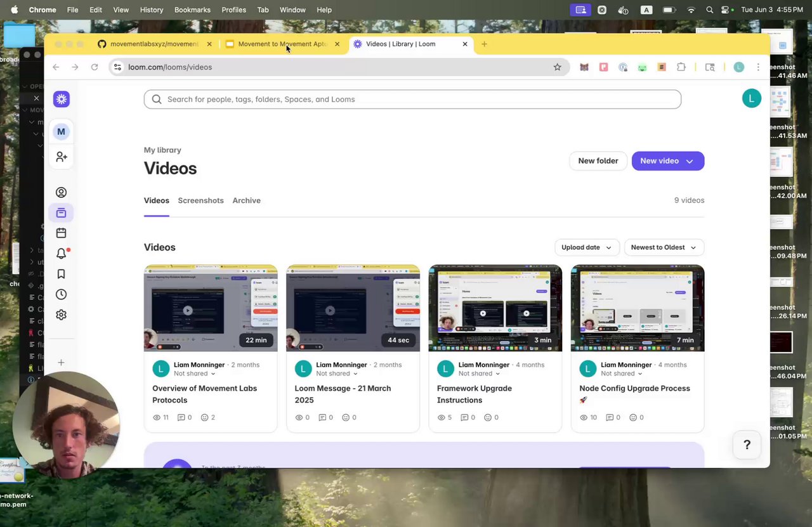Open the Meetings calendar icon
Screen dimensions: 812x527
[61, 233]
